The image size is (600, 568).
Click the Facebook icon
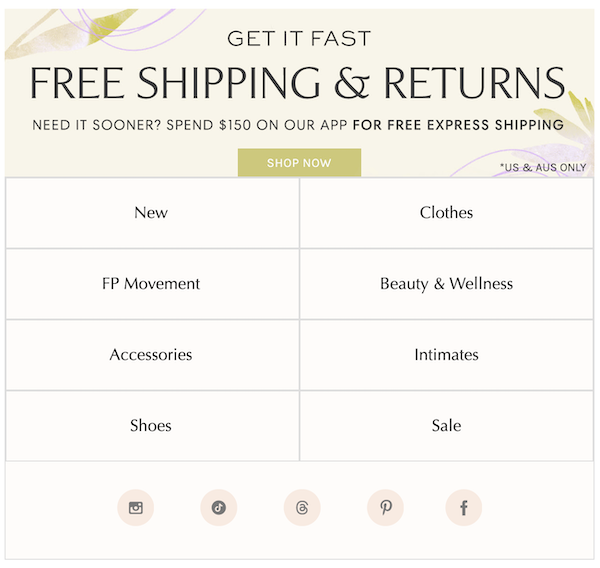pyautogui.click(x=463, y=508)
